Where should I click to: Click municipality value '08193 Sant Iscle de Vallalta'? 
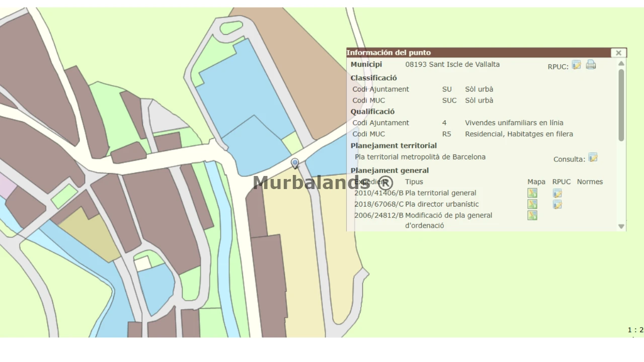coord(453,64)
